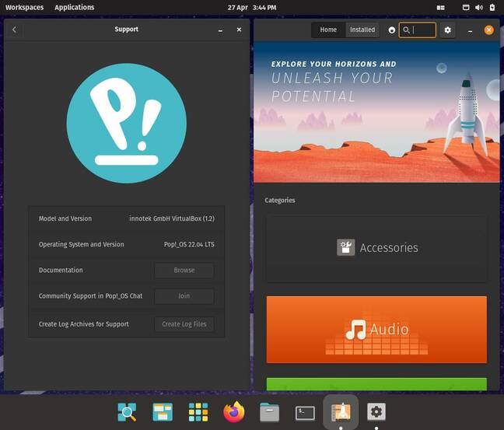Click the volume icon in the top bar
This screenshot has width=504, height=430.
(x=479, y=8)
